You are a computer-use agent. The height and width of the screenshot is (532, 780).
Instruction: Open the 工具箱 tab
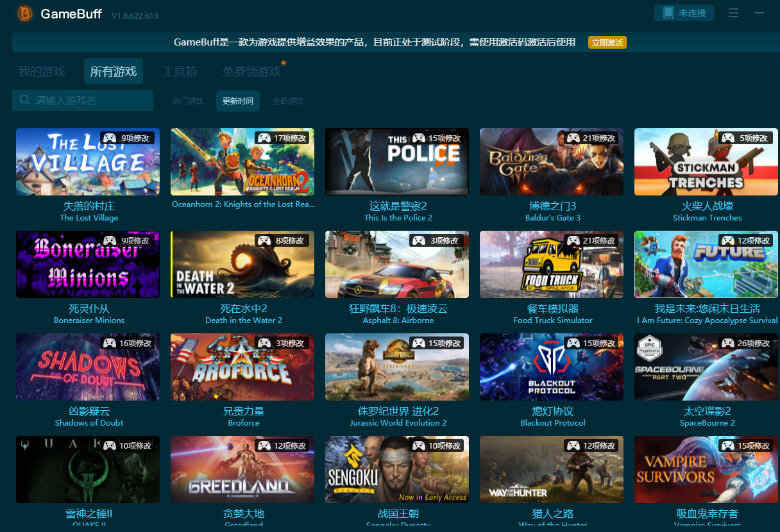180,71
